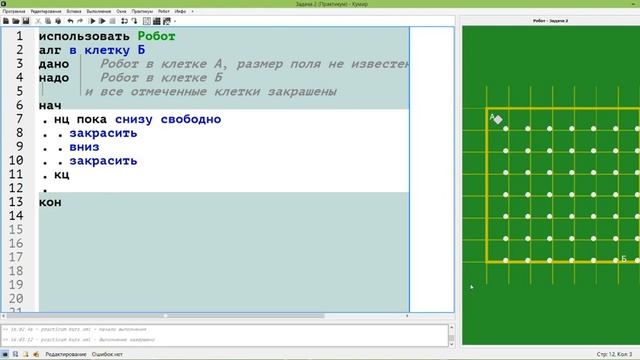Open the Инфо menu
The image size is (640, 360).
(x=180, y=11)
